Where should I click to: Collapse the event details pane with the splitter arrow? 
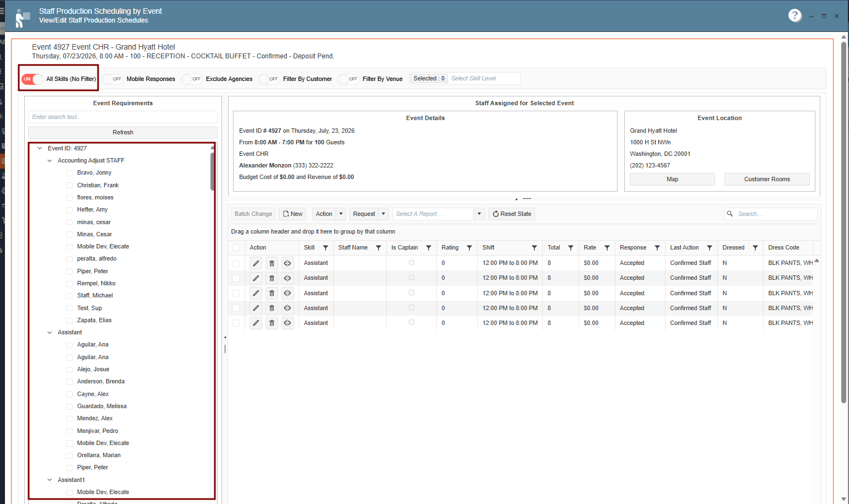516,199
